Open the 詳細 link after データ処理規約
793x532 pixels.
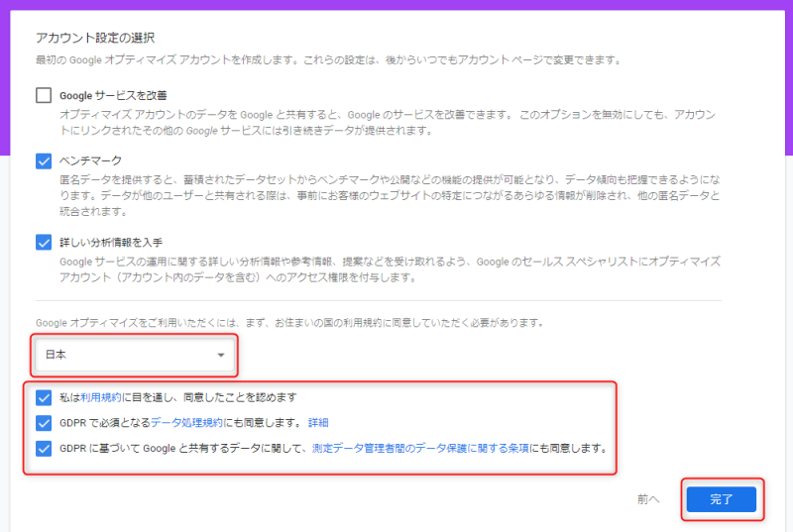tap(318, 423)
